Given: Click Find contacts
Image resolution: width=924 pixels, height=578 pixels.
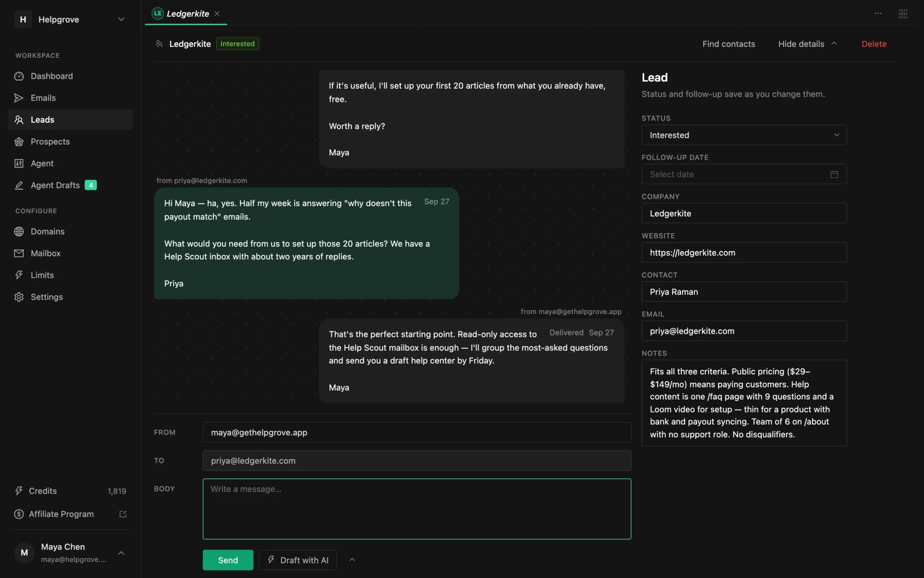Looking at the screenshot, I should tap(729, 44).
